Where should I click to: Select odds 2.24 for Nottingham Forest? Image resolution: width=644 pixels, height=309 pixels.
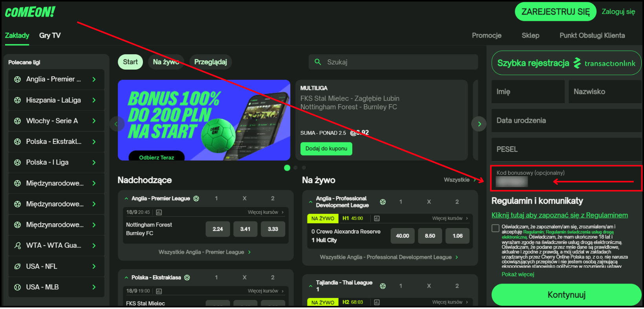218,229
